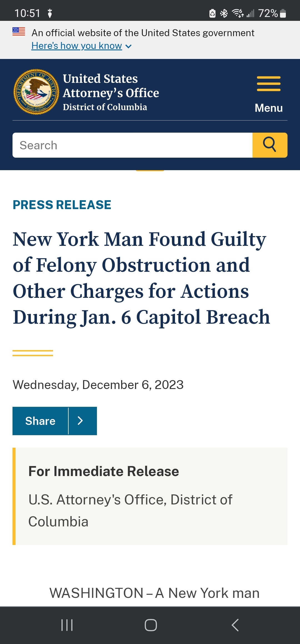Tap the Department of Justice seal logo
Image resolution: width=300 pixels, height=644 pixels.
(x=36, y=92)
